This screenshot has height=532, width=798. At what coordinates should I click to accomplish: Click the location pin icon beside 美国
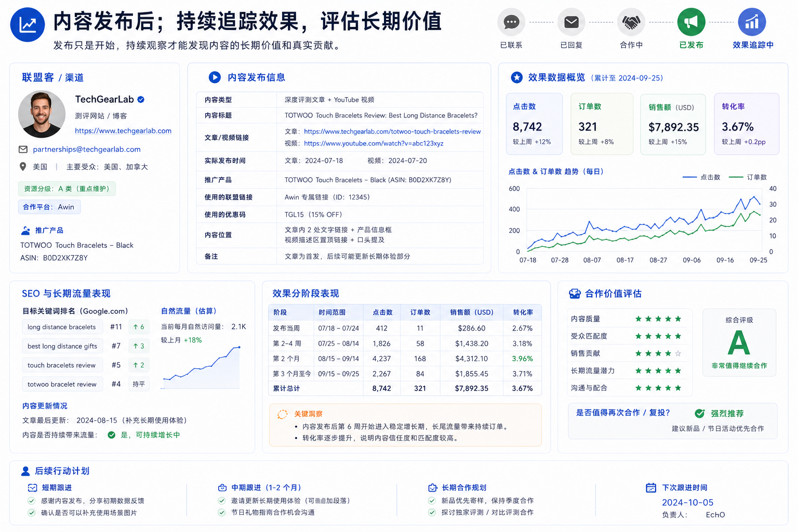pos(23,167)
